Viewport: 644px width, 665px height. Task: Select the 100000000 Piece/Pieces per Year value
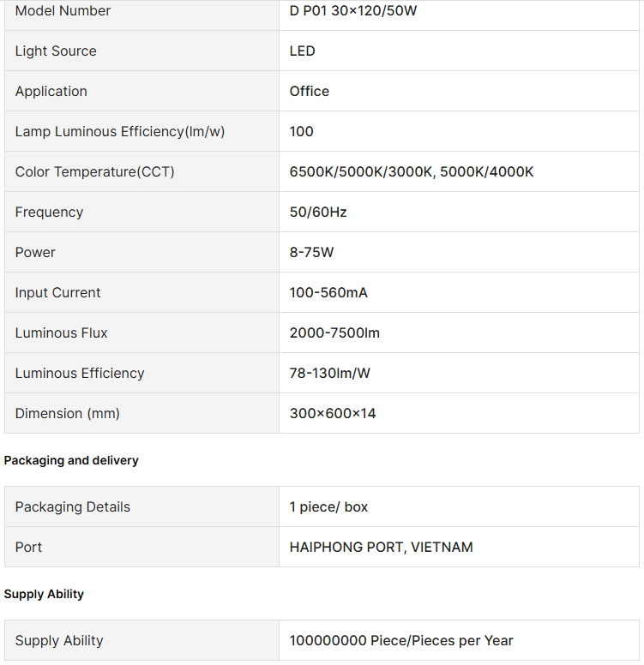click(401, 641)
